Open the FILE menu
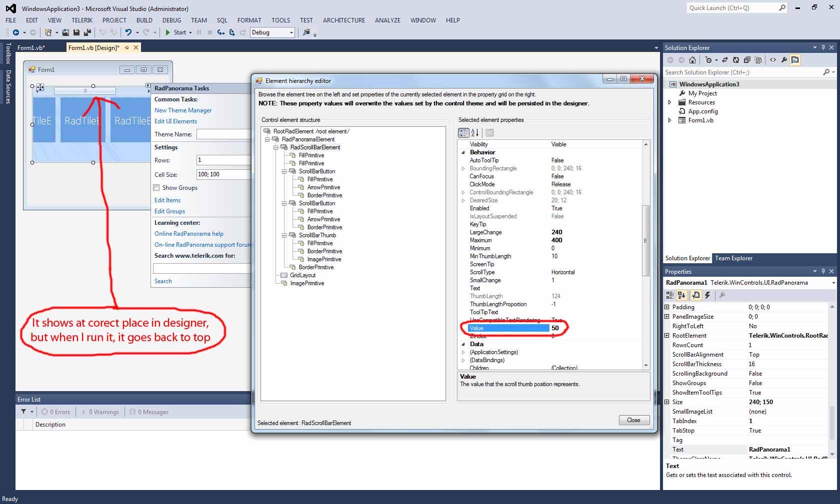This screenshot has height=504, width=840. pyautogui.click(x=11, y=20)
